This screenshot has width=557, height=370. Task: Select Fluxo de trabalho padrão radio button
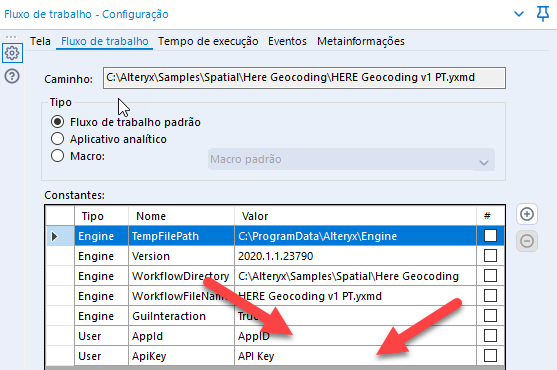point(57,122)
